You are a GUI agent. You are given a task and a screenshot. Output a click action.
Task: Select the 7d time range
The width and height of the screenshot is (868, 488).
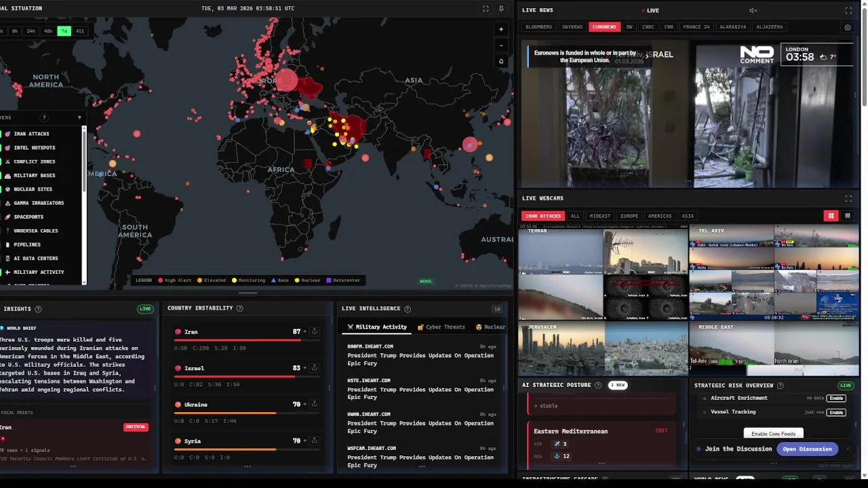(x=64, y=31)
